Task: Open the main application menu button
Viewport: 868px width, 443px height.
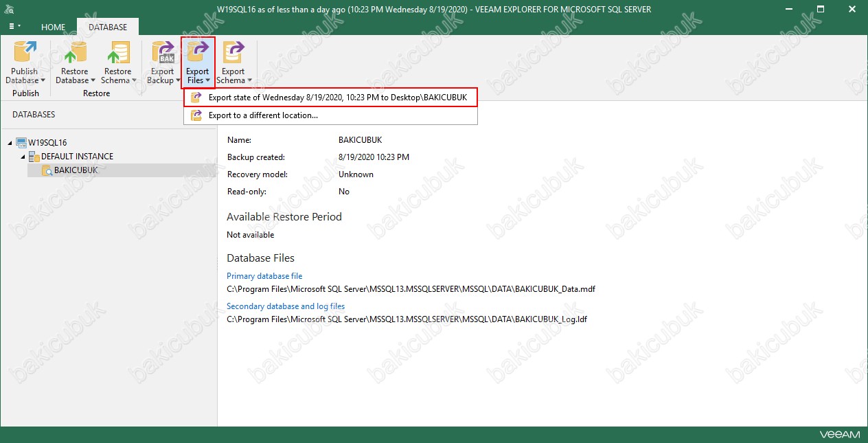Action: (14, 27)
